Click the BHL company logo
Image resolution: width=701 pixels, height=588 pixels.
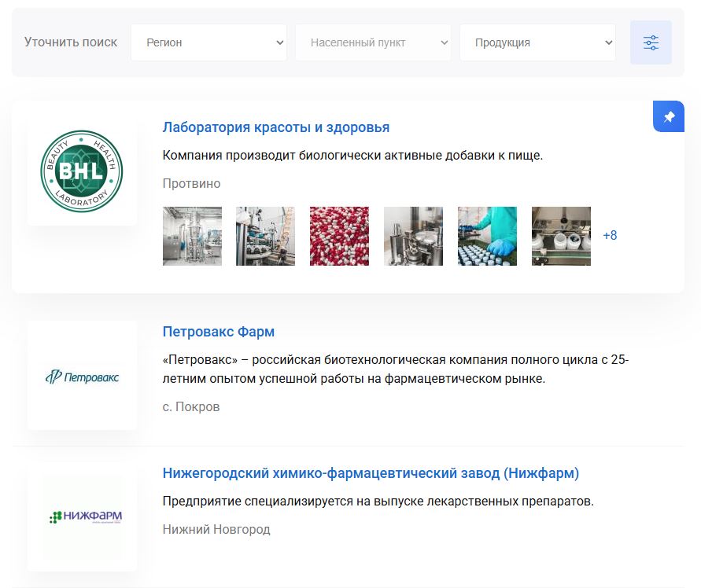click(82, 171)
